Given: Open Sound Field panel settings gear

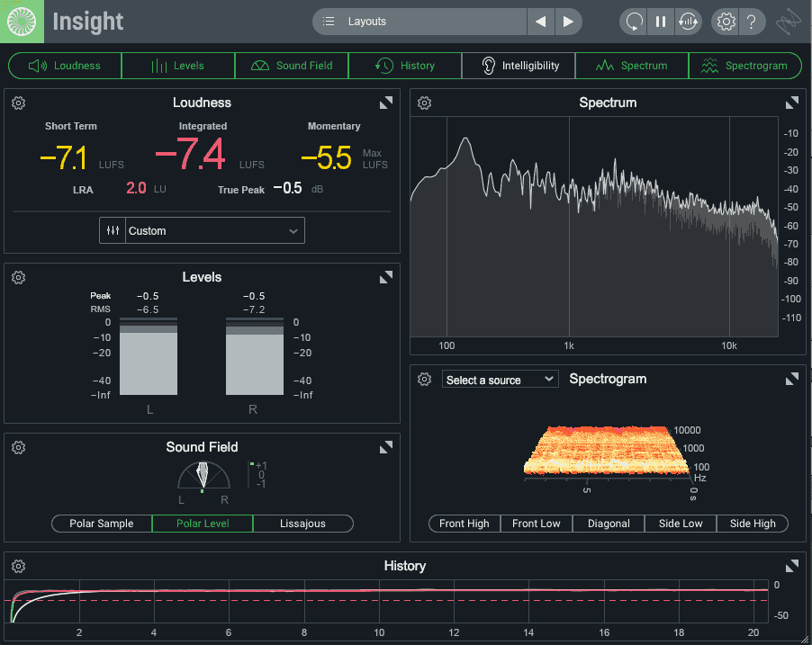Looking at the screenshot, I should (x=19, y=447).
